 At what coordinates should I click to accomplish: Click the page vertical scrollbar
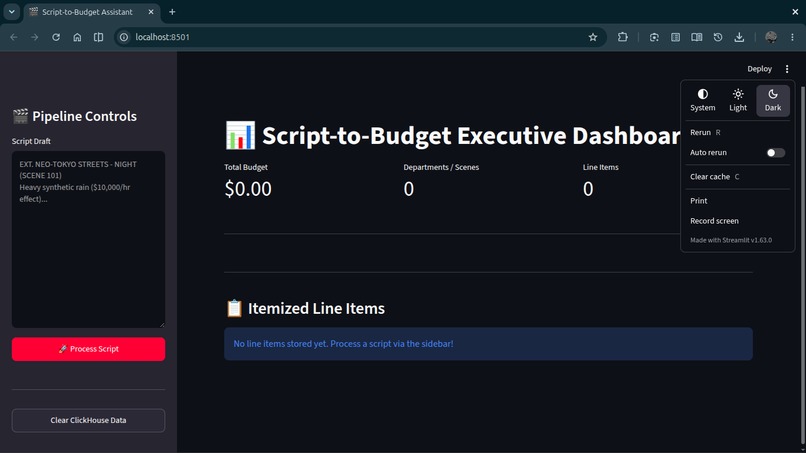click(x=803, y=265)
